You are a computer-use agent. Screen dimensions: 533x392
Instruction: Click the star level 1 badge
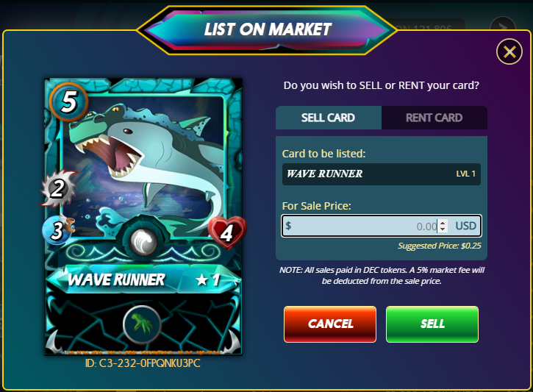coord(208,280)
